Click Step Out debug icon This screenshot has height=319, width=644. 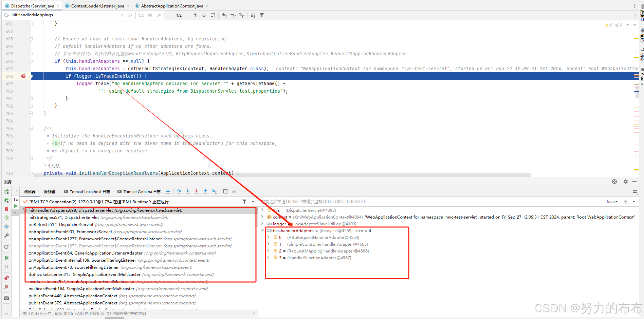[205, 191]
